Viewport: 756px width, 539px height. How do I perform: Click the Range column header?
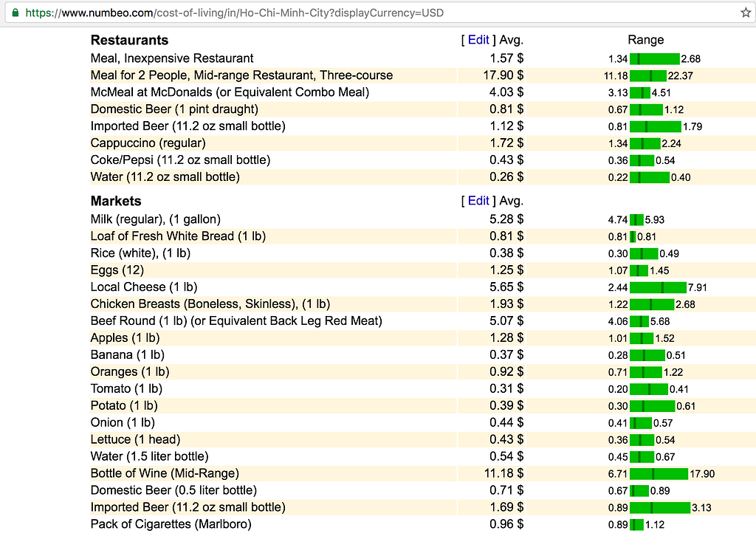645,40
